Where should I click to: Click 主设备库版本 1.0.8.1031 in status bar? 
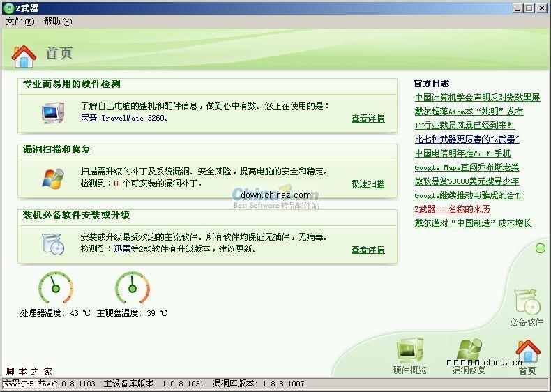click(x=153, y=384)
